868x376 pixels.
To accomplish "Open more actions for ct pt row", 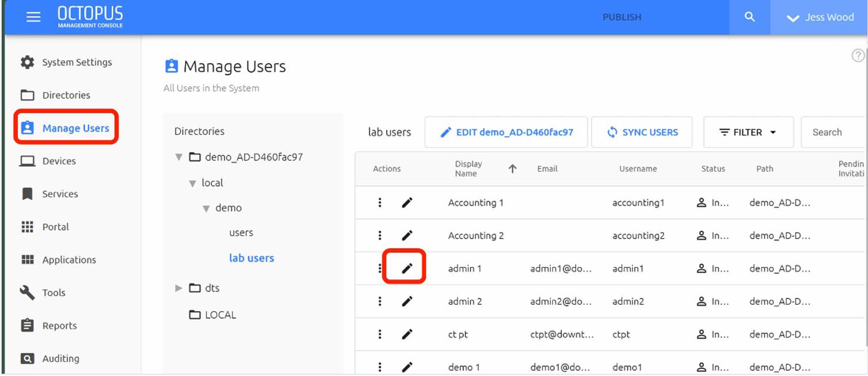I will point(380,334).
